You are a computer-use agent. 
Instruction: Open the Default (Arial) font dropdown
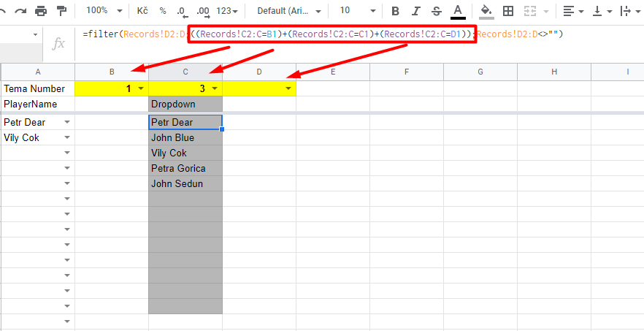(289, 11)
